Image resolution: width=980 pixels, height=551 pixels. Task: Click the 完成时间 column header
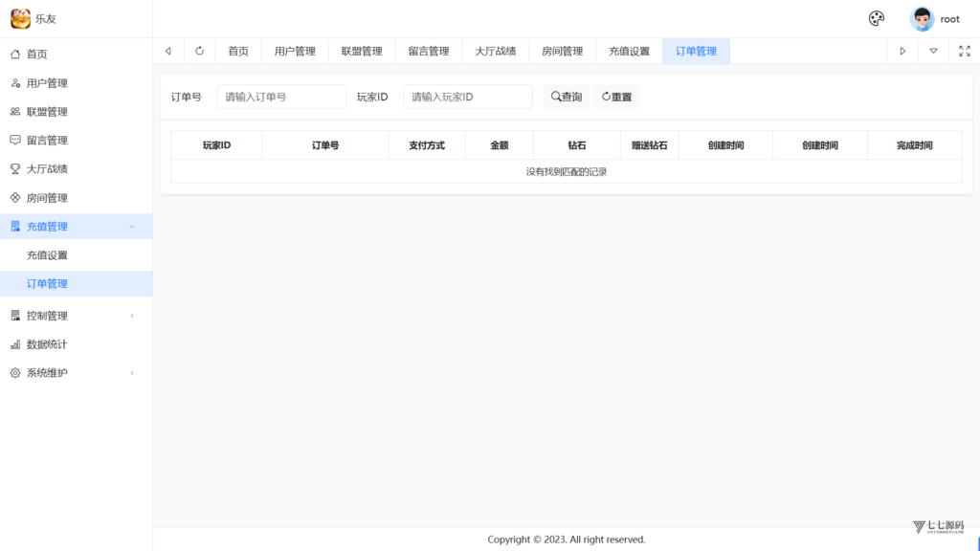(x=914, y=145)
